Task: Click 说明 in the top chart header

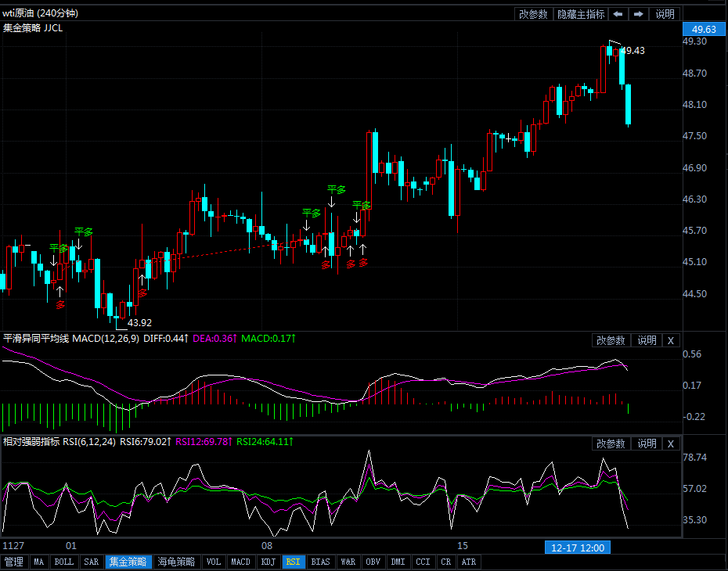Action: pos(665,14)
